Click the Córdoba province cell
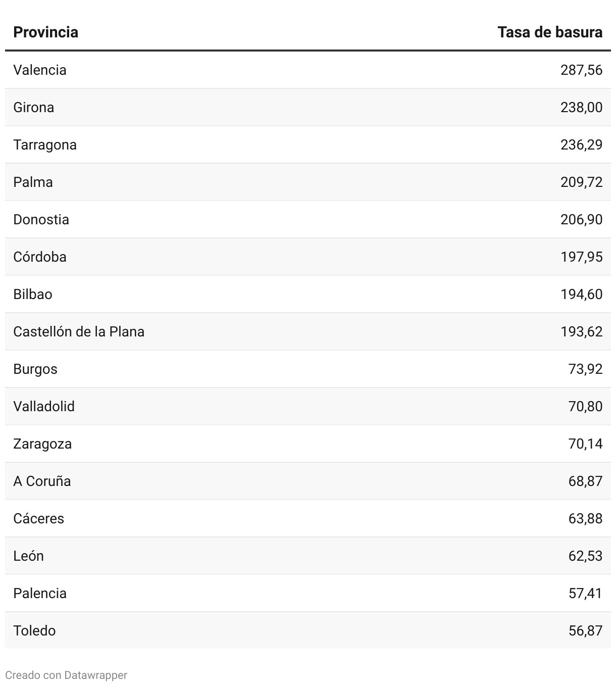Screen dimensions: 616x687 pos(40,257)
